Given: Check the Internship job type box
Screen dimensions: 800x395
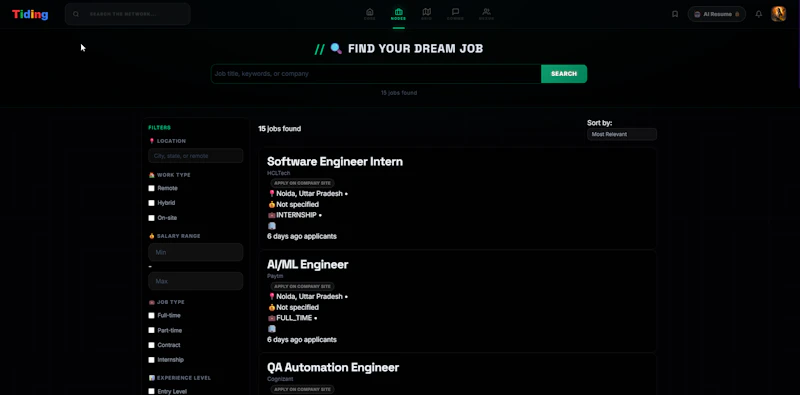Looking at the screenshot, I should click(152, 360).
